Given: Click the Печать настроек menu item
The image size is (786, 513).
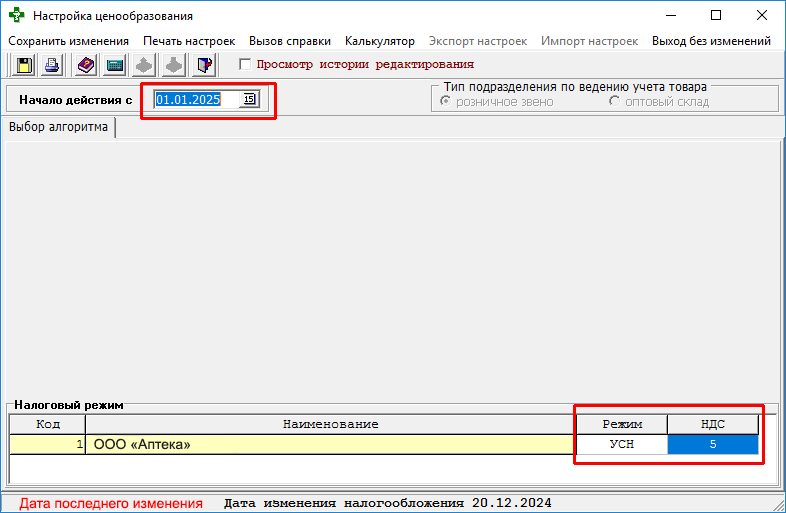Looking at the screenshot, I should click(189, 41).
